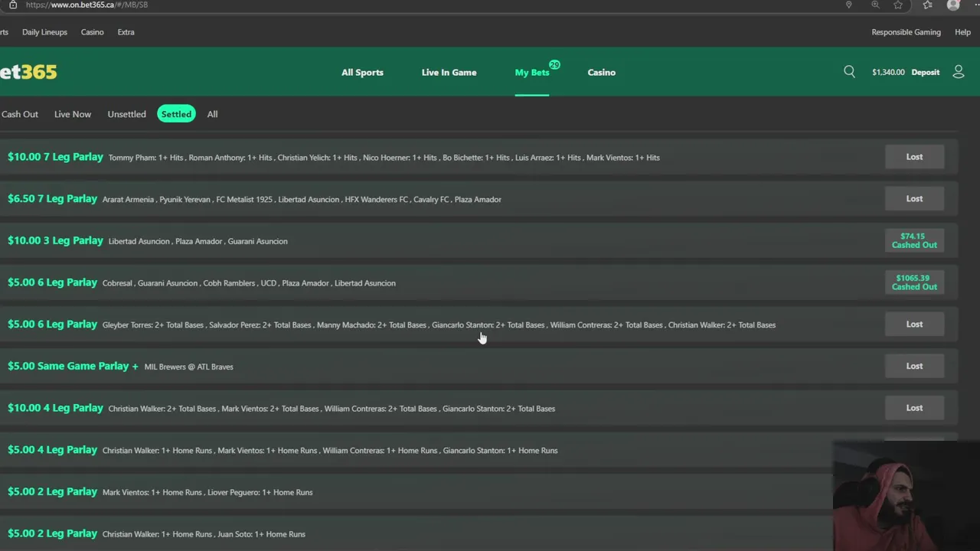The image size is (980, 551).
Task: Click the webcam overlay video thumbnail
Action: [906, 496]
